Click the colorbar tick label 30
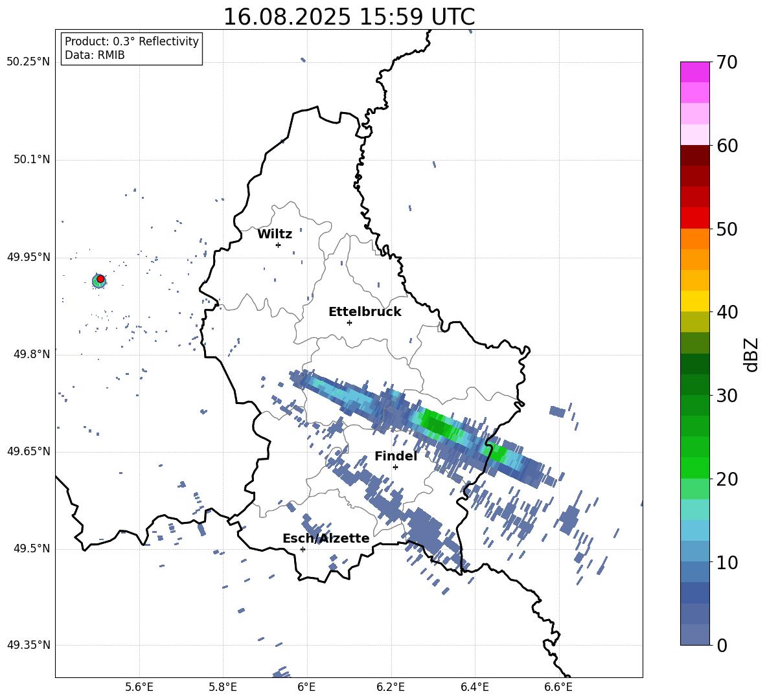 click(727, 396)
